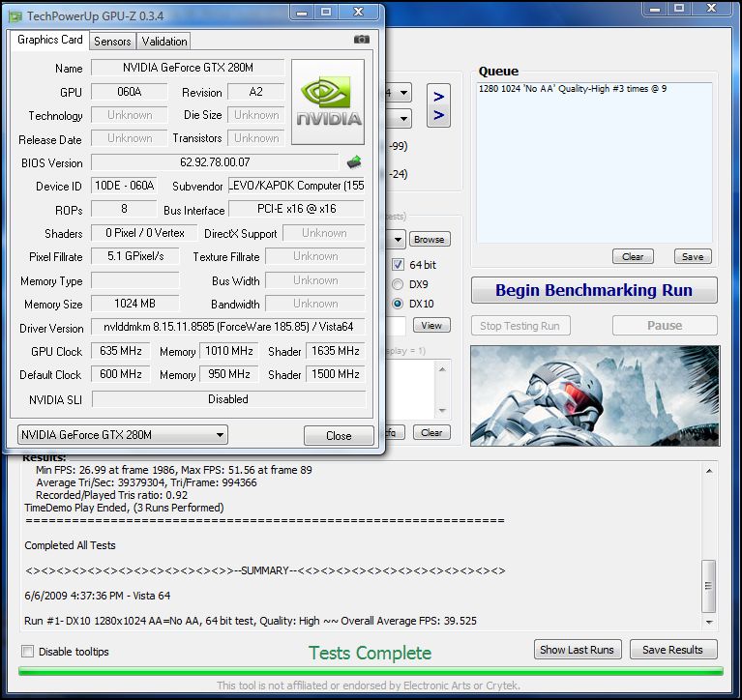Switch to the Sensors tab
742x700 pixels.
click(x=112, y=42)
